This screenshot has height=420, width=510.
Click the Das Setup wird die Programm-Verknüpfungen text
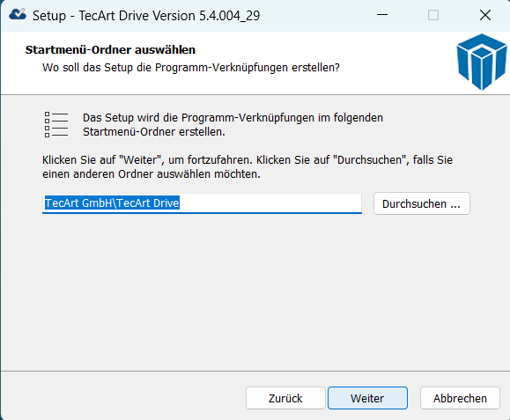[233, 125]
